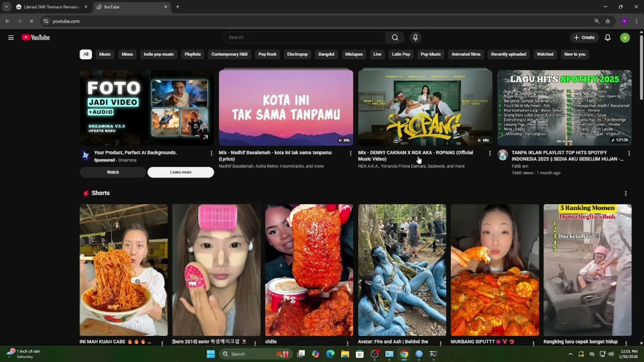This screenshot has height=362, width=644.
Task: Open 5 Ranking Momen short thumbnail
Action: (x=588, y=270)
